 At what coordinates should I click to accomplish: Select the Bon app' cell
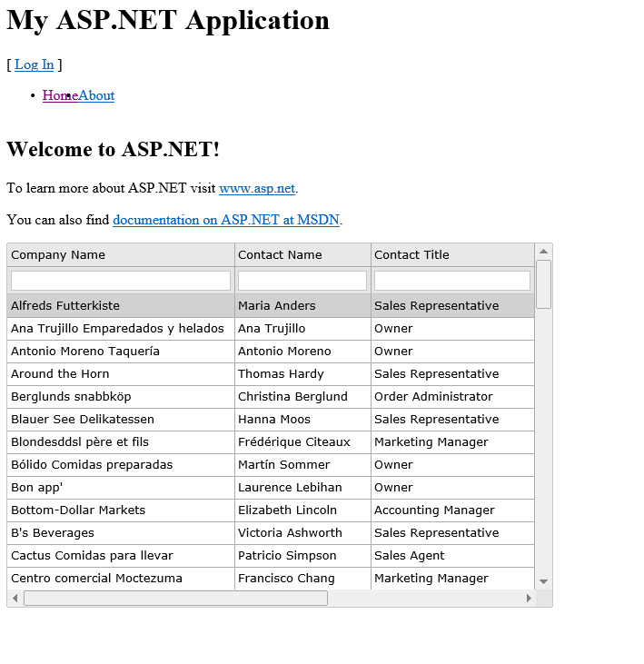(121, 488)
